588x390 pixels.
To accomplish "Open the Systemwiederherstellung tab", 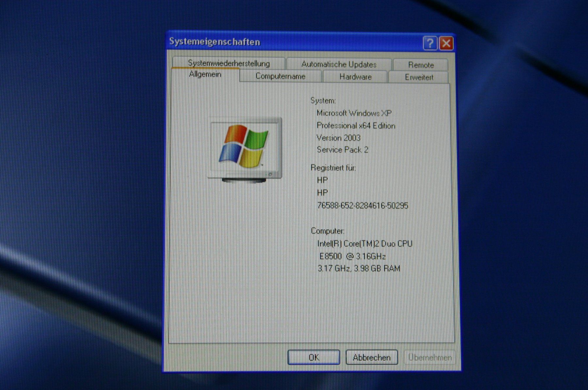I will point(229,63).
